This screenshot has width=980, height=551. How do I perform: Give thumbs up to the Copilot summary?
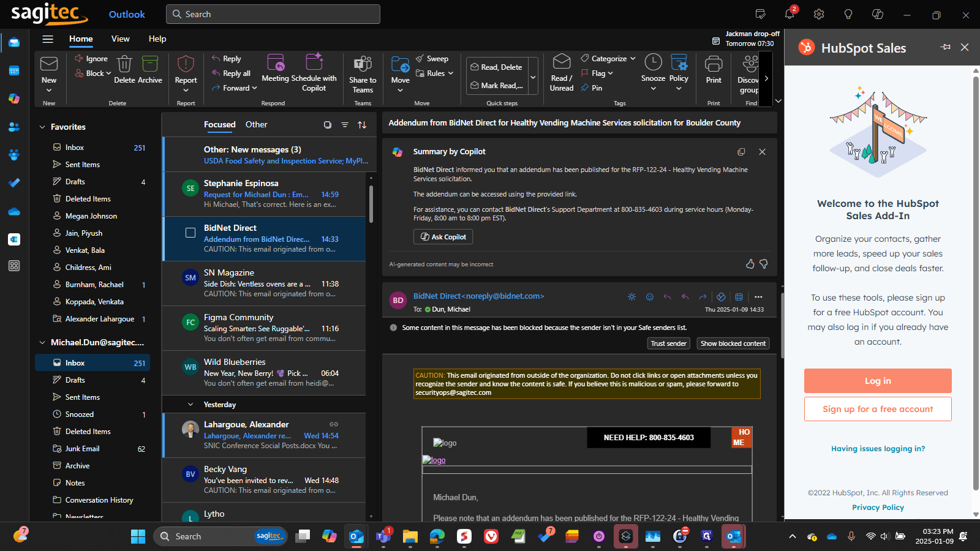coord(750,264)
